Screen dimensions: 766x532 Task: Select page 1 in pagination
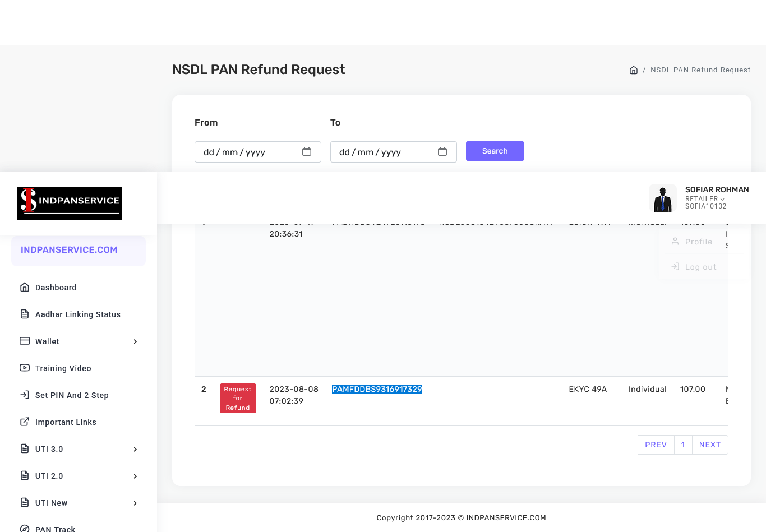[x=683, y=445]
